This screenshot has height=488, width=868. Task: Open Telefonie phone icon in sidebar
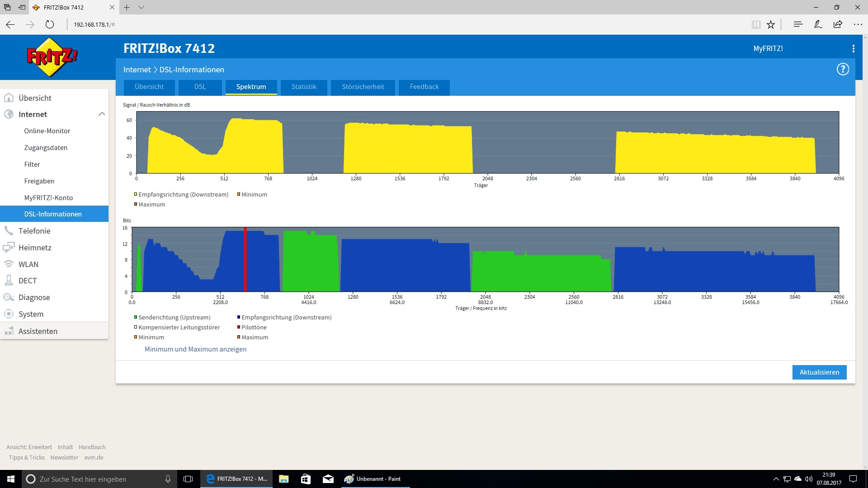tap(9, 231)
